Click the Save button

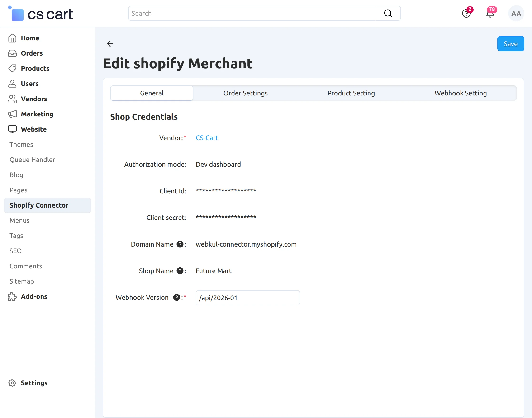coord(510,44)
